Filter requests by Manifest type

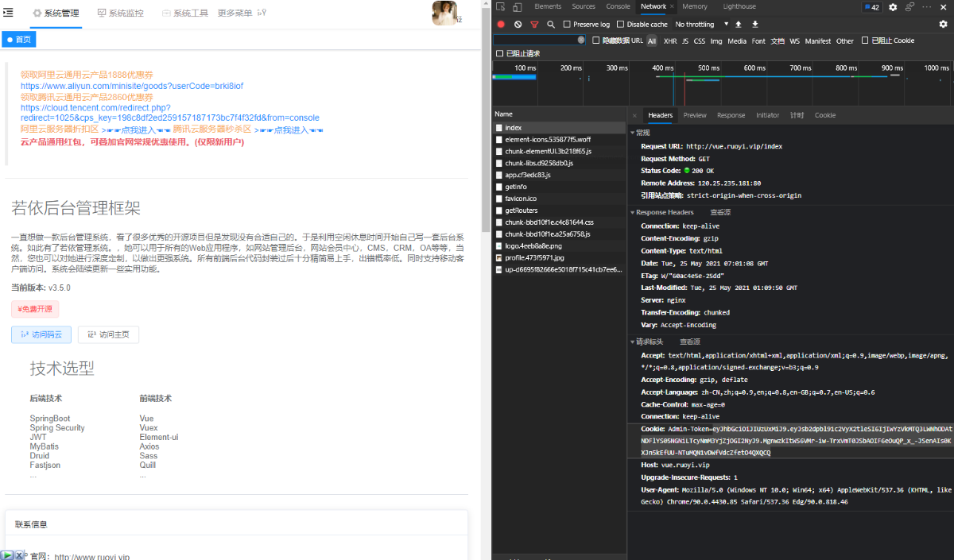(818, 41)
